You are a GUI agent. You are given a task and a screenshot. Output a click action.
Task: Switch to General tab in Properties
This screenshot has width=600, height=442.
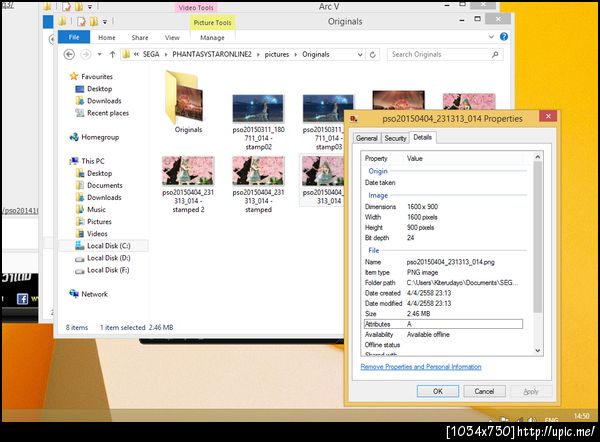pyautogui.click(x=367, y=138)
